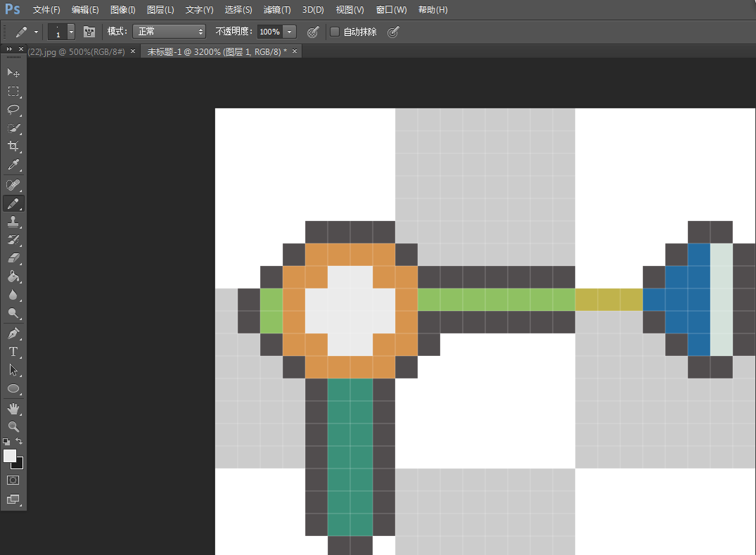Select the History Brush tool
The image size is (756, 555).
click(13, 240)
